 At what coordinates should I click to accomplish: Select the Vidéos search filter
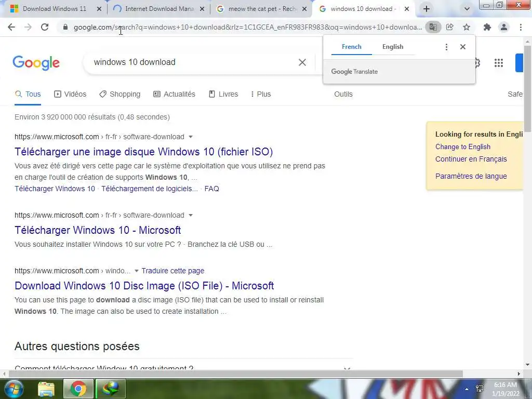coord(70,95)
